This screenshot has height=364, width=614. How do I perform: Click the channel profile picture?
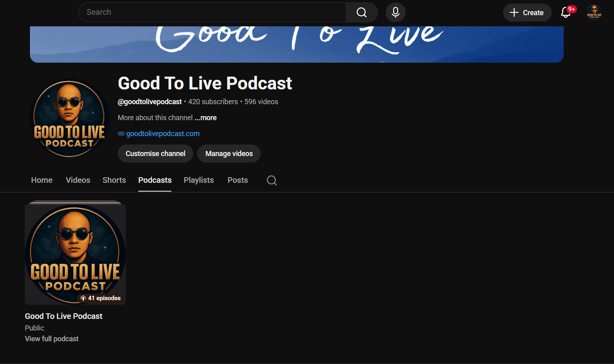[x=70, y=119]
